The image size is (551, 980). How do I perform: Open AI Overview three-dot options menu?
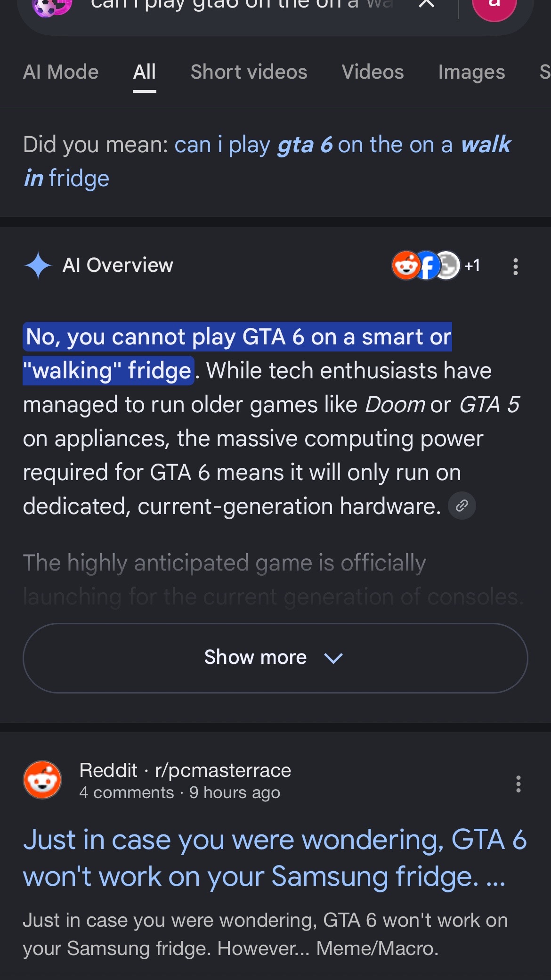point(516,266)
